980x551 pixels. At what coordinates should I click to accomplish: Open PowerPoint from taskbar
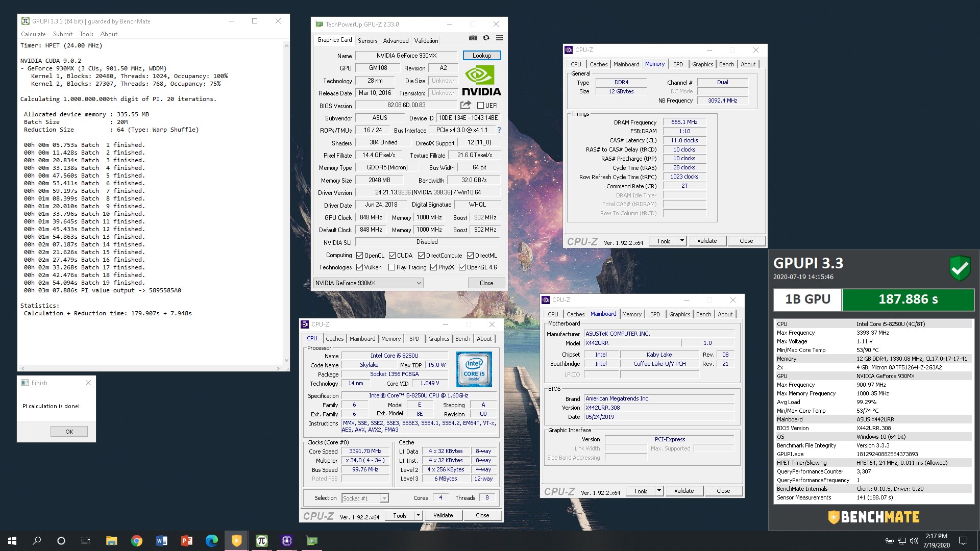(186, 540)
